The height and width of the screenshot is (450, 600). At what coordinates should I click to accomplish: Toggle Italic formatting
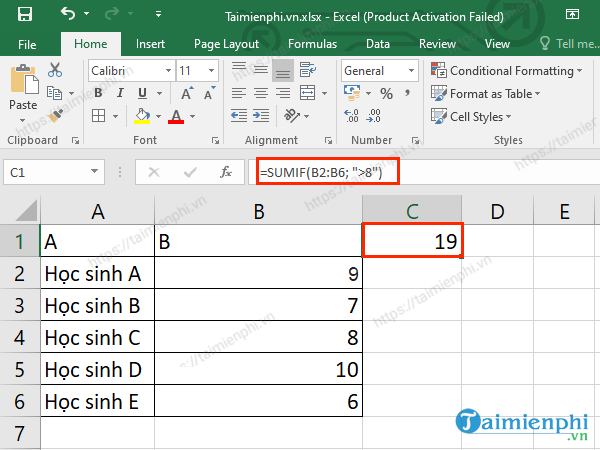(x=118, y=94)
